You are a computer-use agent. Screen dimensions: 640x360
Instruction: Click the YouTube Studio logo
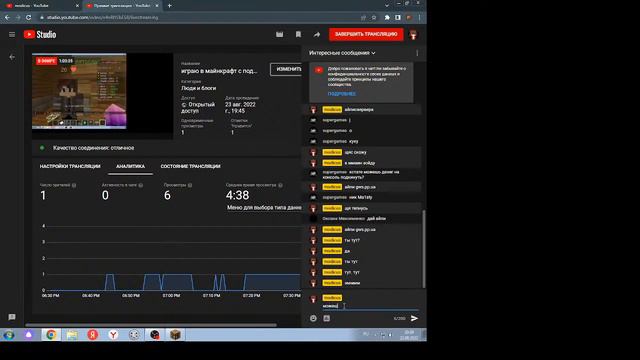40,35
